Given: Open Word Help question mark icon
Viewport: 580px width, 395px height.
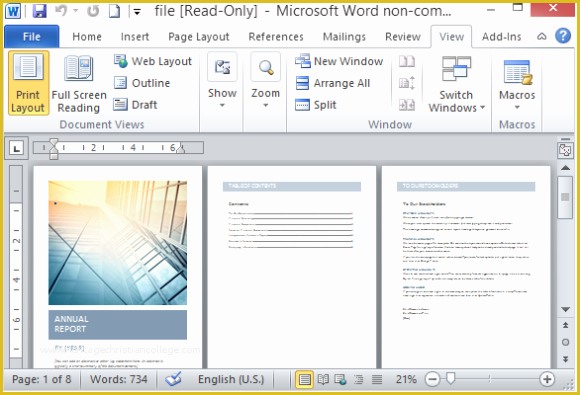Looking at the screenshot, I should pos(563,36).
